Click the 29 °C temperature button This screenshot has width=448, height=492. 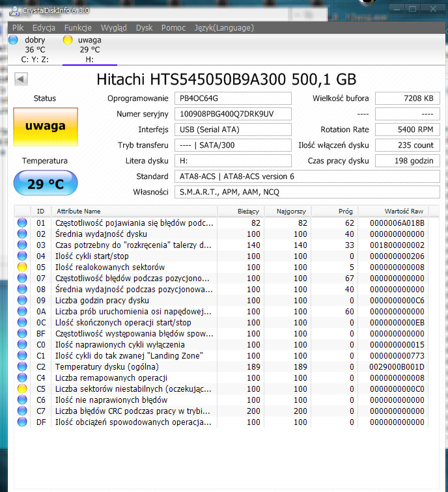coord(46,183)
